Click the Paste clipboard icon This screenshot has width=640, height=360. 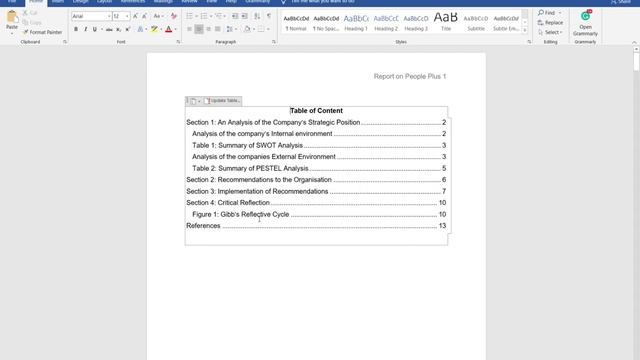12,18
